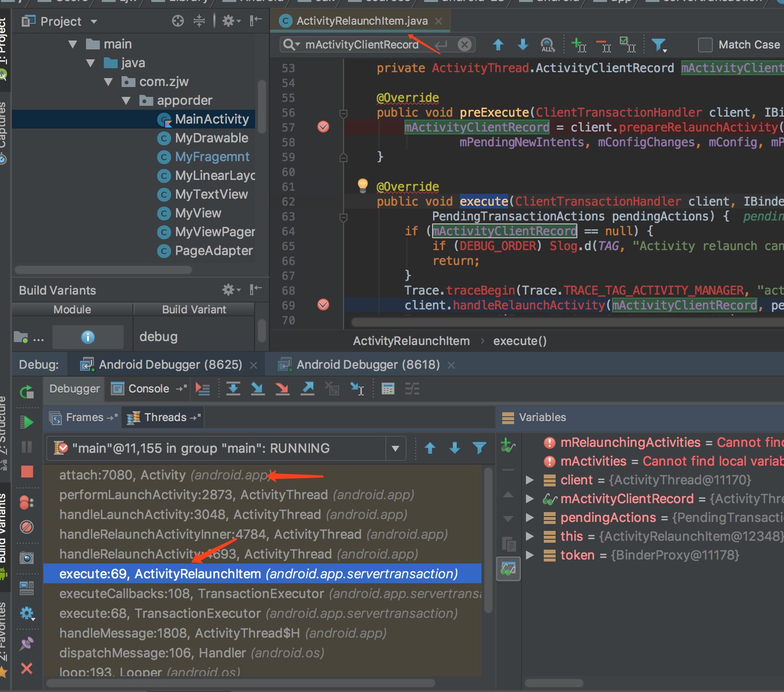Collapse the apporder package folder
Image resolution: width=784 pixels, height=692 pixels.
pos(126,100)
